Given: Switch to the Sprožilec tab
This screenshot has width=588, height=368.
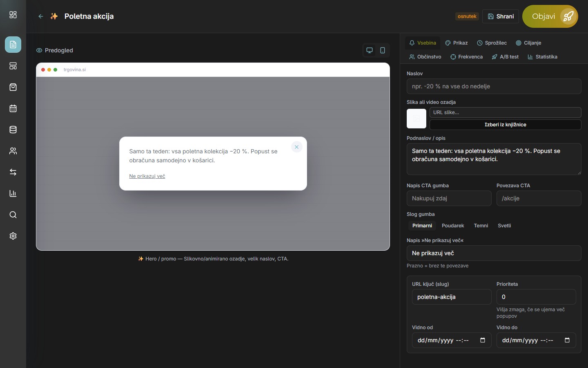Looking at the screenshot, I should point(492,43).
